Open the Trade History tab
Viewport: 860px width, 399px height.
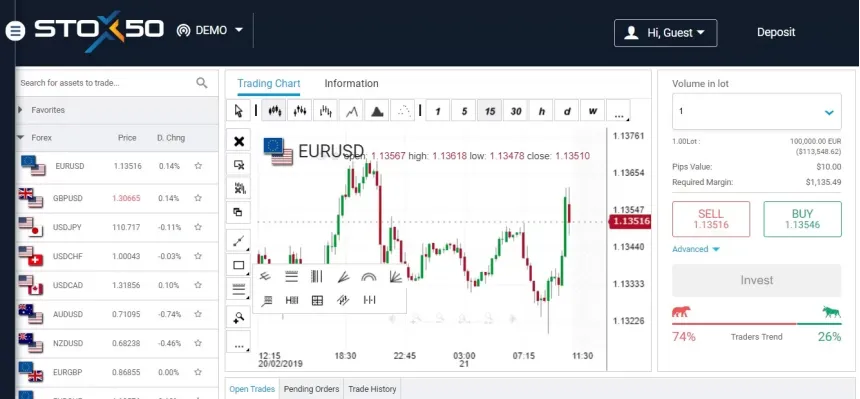[372, 389]
